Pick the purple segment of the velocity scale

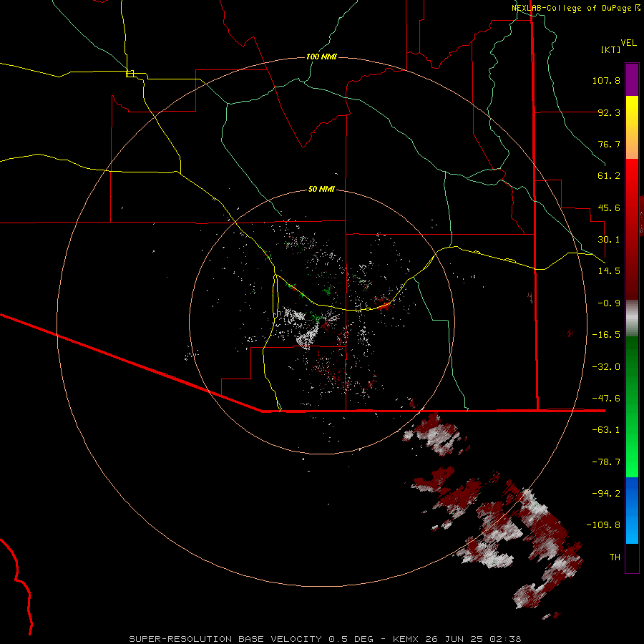[632, 80]
